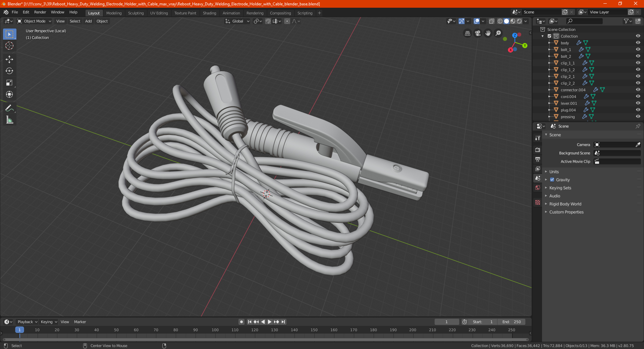Click the timeline Marker menu

80,322
